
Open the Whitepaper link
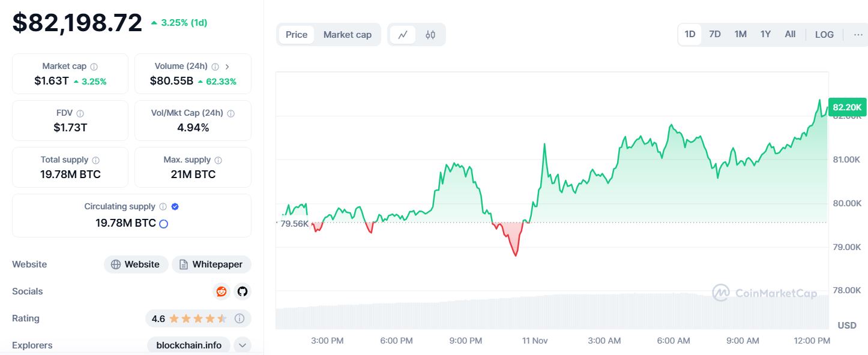(x=211, y=264)
